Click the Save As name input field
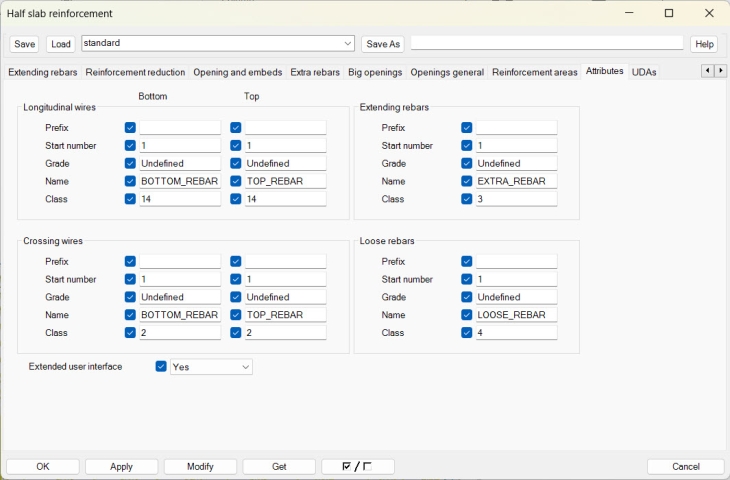730x480 pixels. pos(547,44)
